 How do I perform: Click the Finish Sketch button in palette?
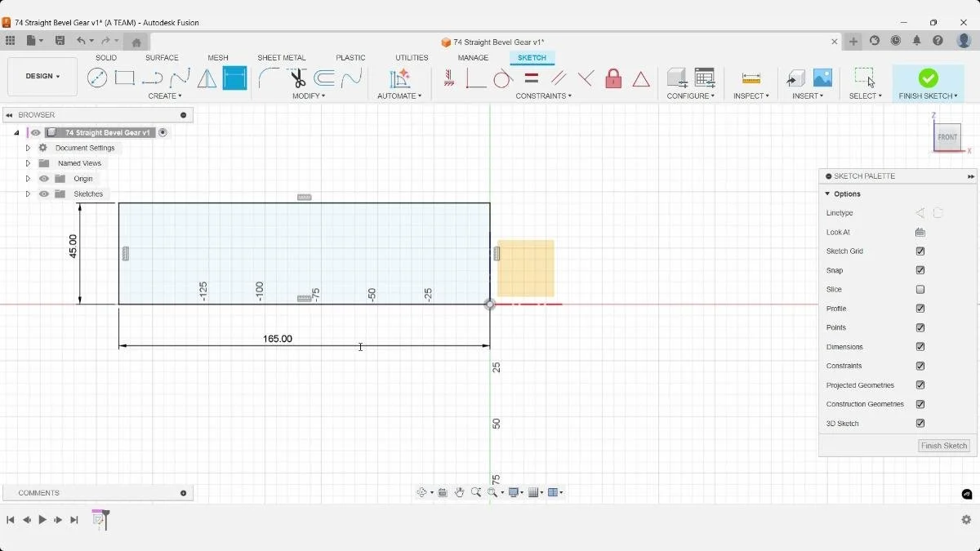944,446
